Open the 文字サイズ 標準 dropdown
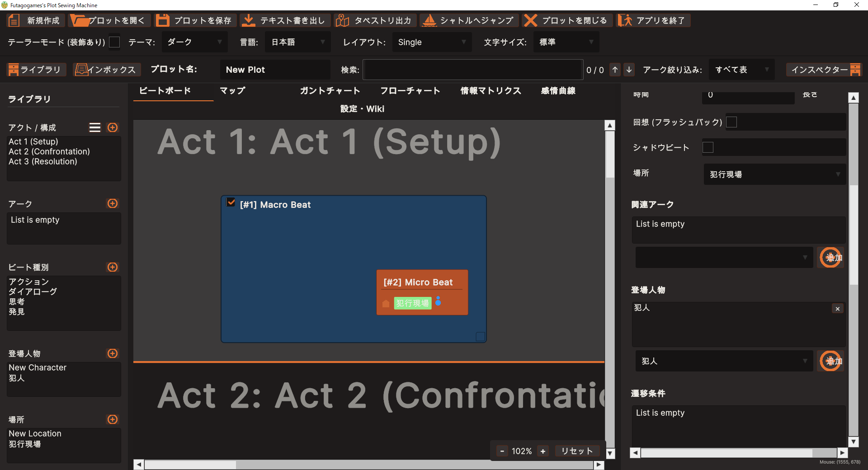Viewport: 868px width, 470px height. pyautogui.click(x=566, y=42)
